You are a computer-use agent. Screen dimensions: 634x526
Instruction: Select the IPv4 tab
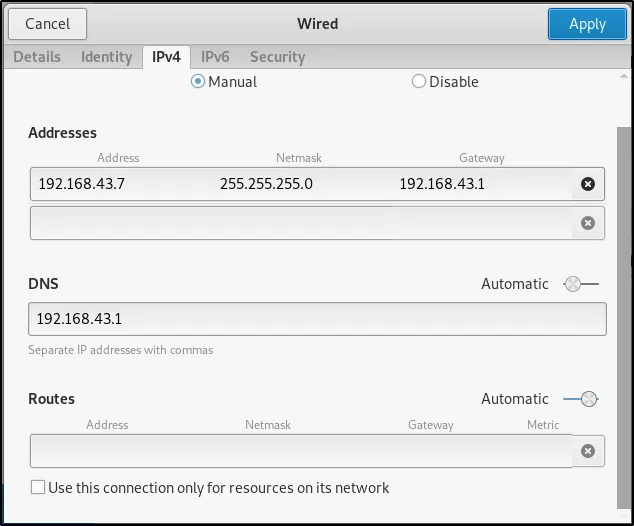click(x=166, y=57)
